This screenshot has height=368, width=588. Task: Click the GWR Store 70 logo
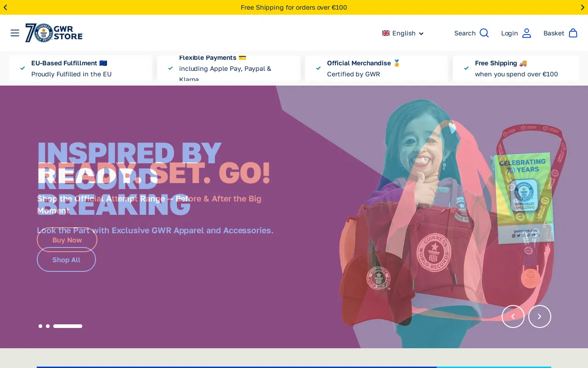coord(54,33)
